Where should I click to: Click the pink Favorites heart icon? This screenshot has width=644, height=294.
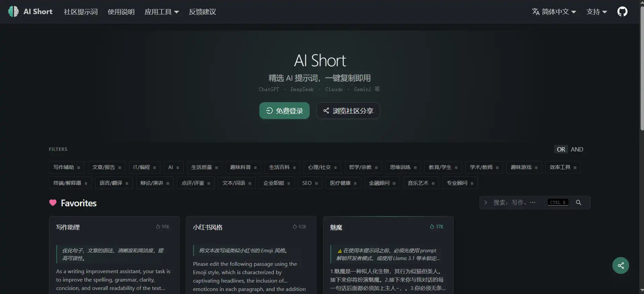click(53, 203)
